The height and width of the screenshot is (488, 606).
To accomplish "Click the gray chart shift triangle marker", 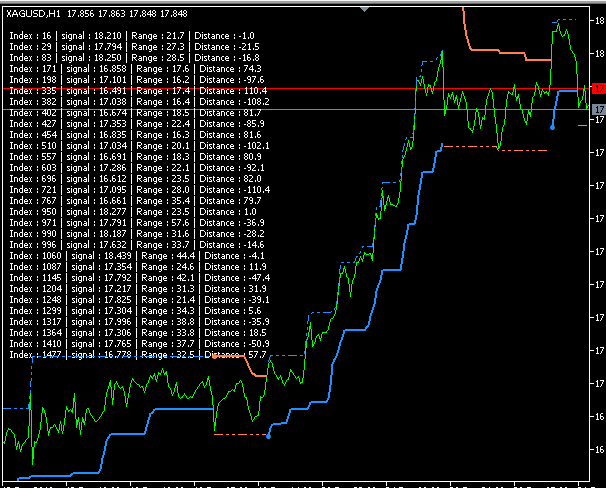I will pos(364,9).
